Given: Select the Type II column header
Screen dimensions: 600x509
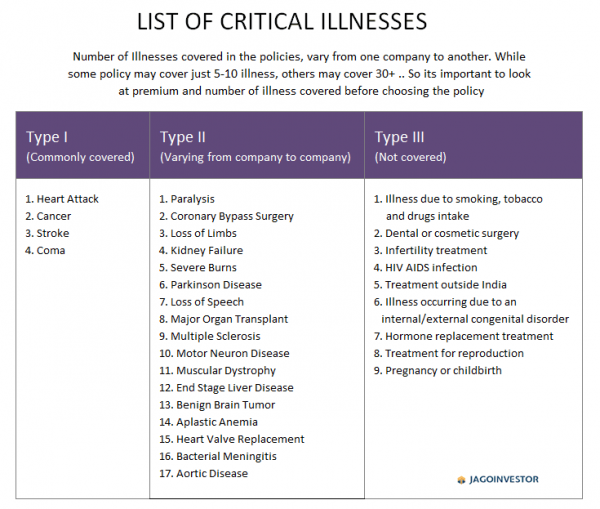Looking at the screenshot, I should pyautogui.click(x=257, y=145).
